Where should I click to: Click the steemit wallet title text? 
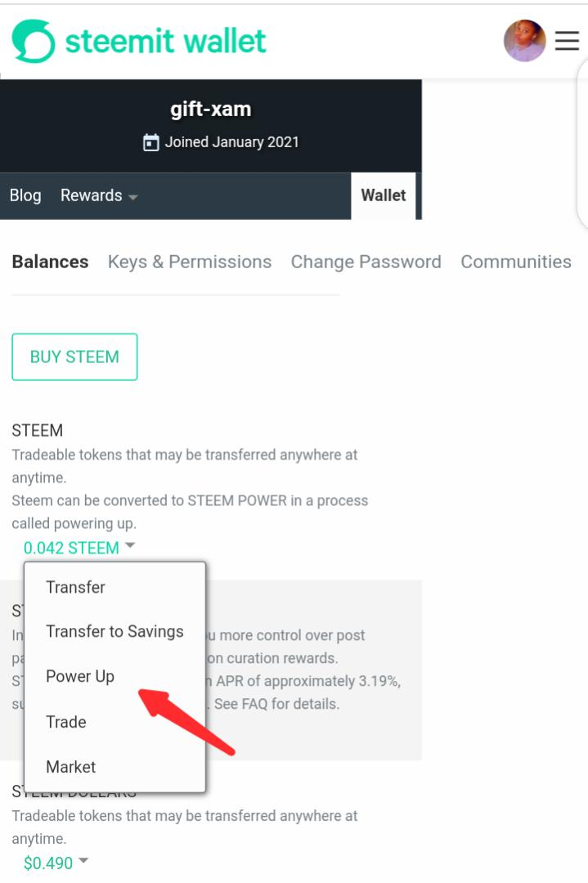pyautogui.click(x=165, y=41)
